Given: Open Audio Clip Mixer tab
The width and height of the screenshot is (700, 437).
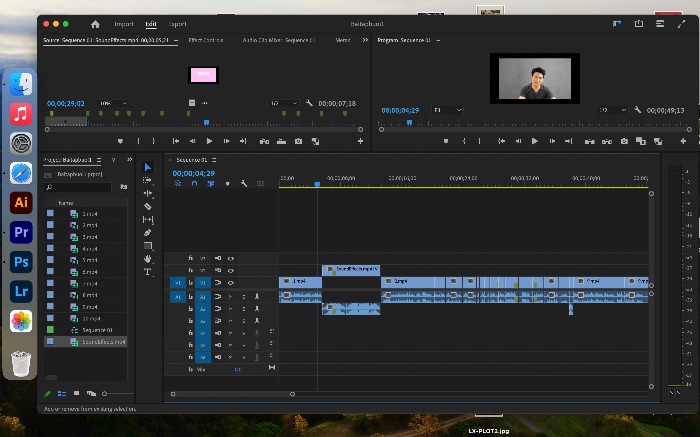Looking at the screenshot, I should [x=279, y=40].
